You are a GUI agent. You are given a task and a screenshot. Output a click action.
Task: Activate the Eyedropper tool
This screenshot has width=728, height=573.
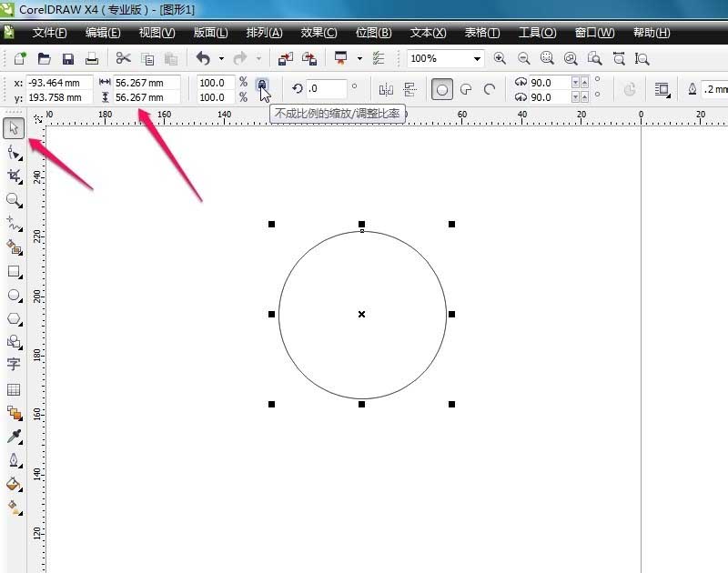tap(13, 437)
